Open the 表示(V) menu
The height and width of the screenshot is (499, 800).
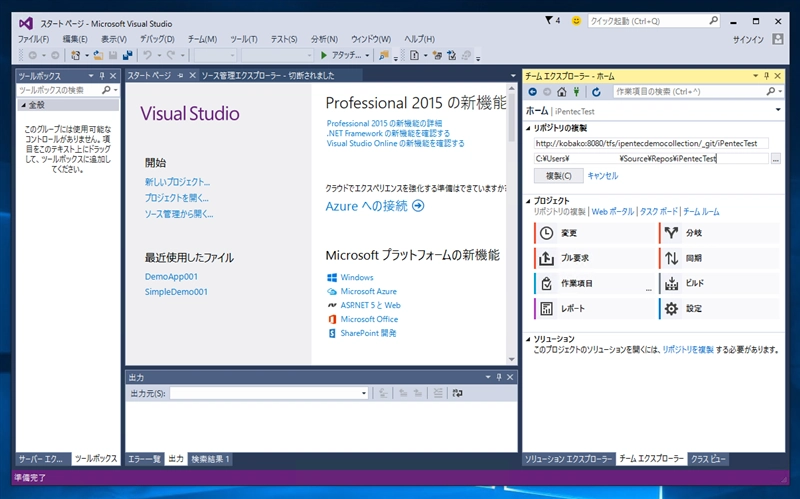tap(113, 39)
